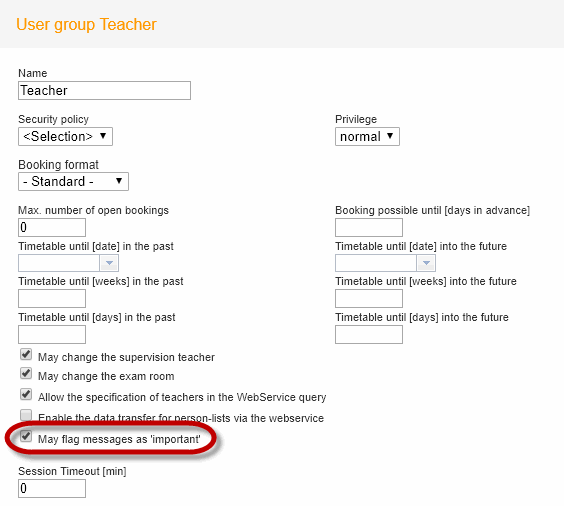Toggle Allow specification of teachers in WebService query

pyautogui.click(x=26, y=394)
